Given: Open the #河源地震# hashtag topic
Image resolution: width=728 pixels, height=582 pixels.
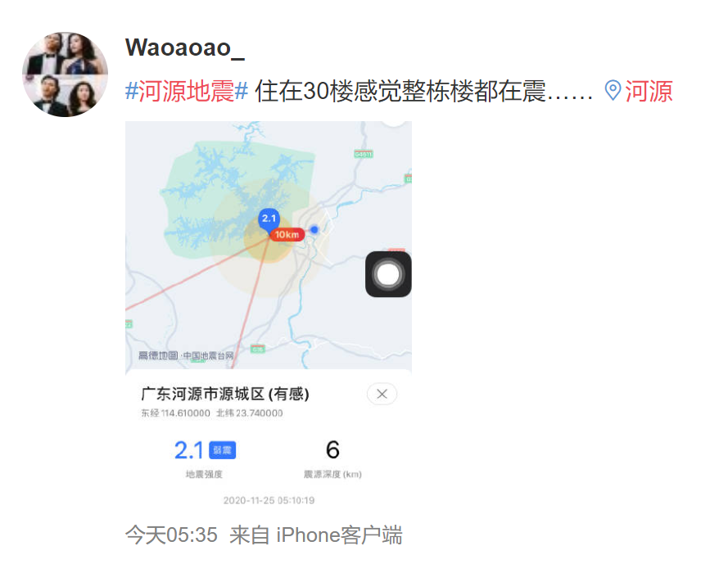Looking at the screenshot, I should [187, 91].
